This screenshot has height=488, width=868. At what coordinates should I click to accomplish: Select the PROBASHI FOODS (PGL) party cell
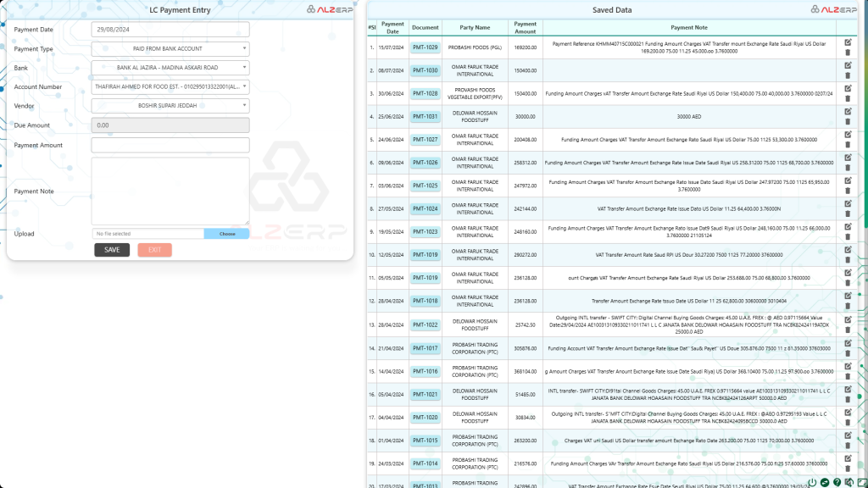[475, 47]
